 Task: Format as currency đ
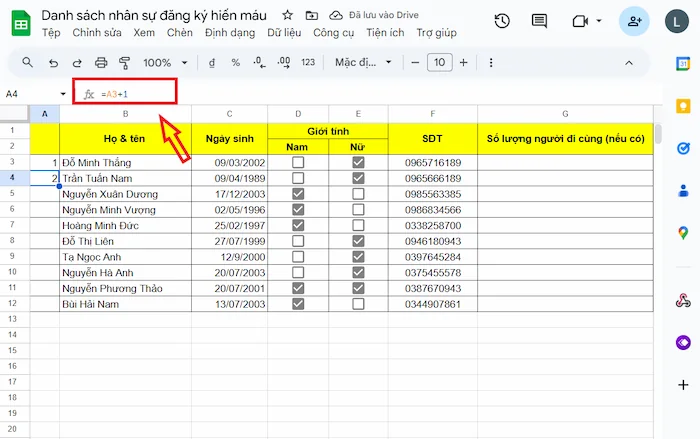pyautogui.click(x=212, y=63)
